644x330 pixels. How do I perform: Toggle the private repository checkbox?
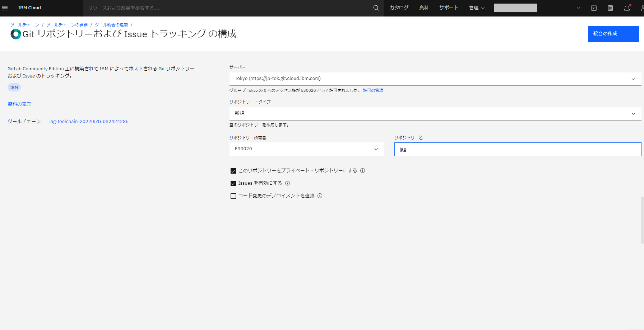pos(233,171)
